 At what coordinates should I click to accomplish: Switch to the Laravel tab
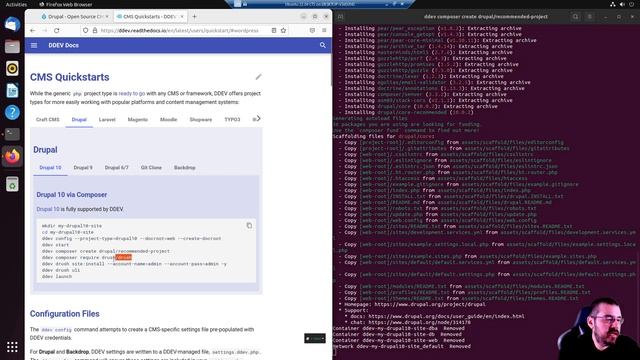(107, 120)
